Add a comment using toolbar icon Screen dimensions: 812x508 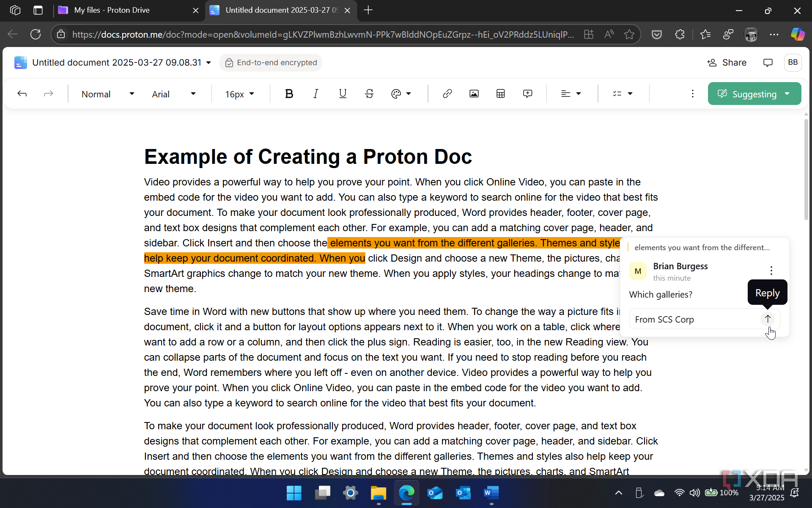(x=527, y=94)
